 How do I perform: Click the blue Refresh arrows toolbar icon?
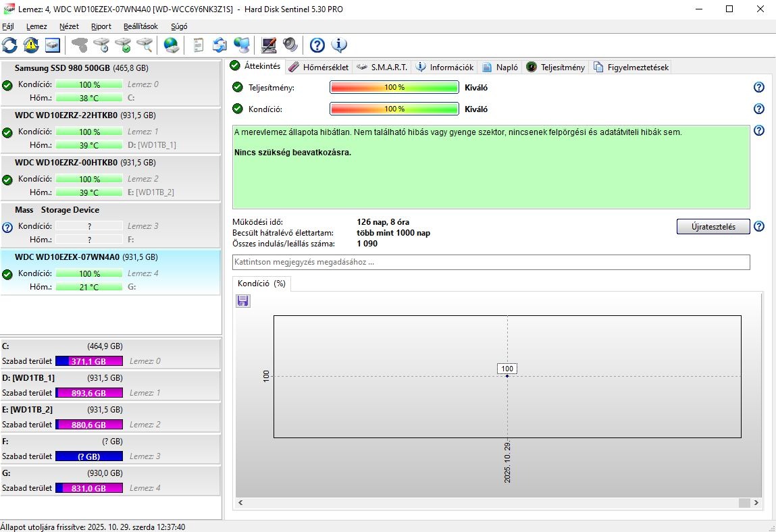click(9, 45)
